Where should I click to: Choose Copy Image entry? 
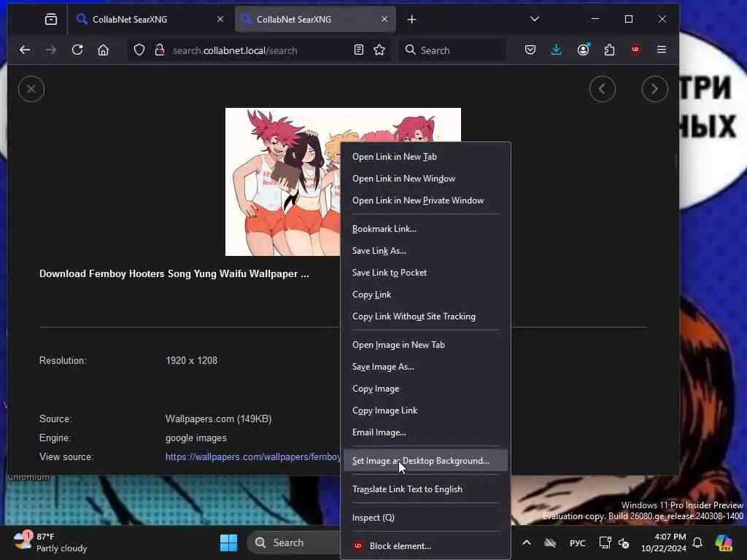pyautogui.click(x=426, y=389)
